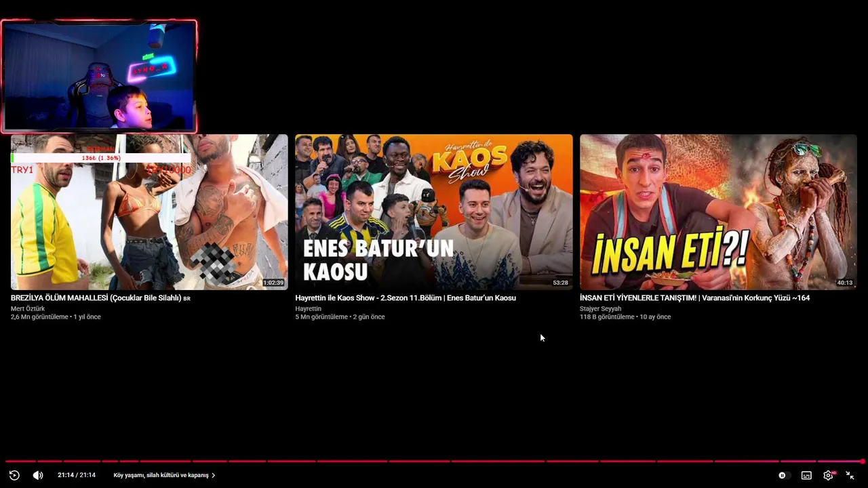Click '5 Mn görüntüleme • 2 gün önce' text
The height and width of the screenshot is (488, 868).
pyautogui.click(x=340, y=317)
